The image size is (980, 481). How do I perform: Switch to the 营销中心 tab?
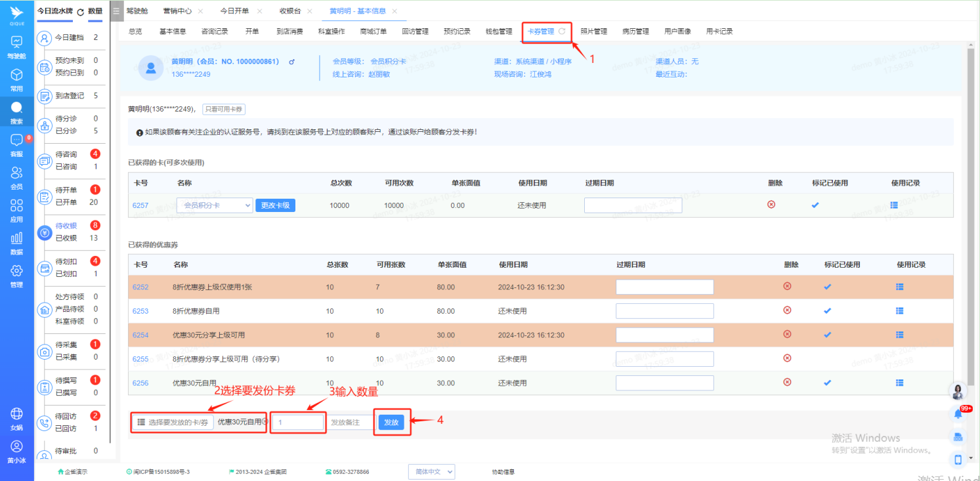[x=177, y=11]
